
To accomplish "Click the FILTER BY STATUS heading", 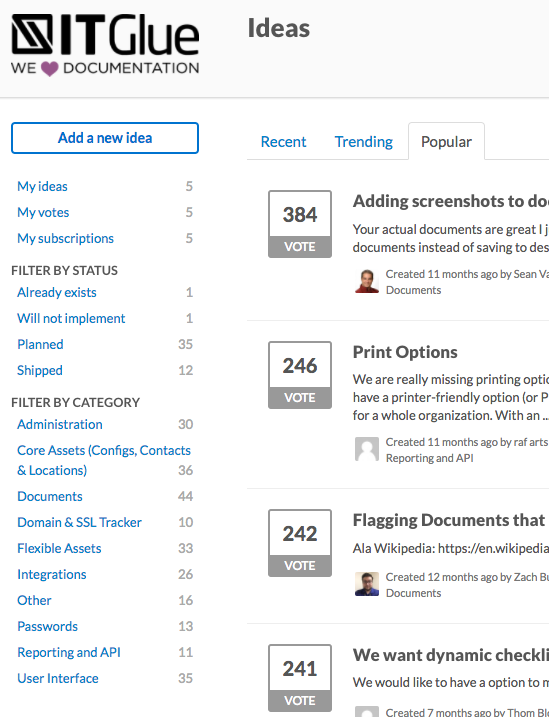I will [64, 271].
